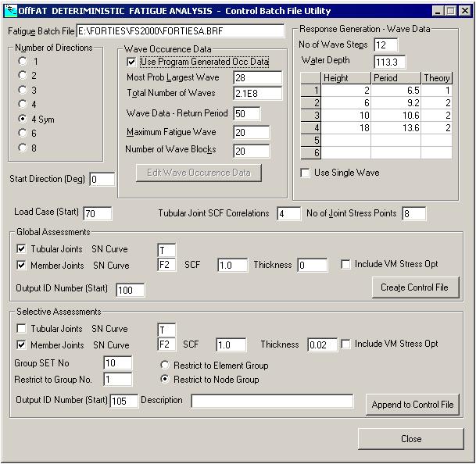Close window using title bar X
This screenshot has height=464, width=476.
click(465, 11)
